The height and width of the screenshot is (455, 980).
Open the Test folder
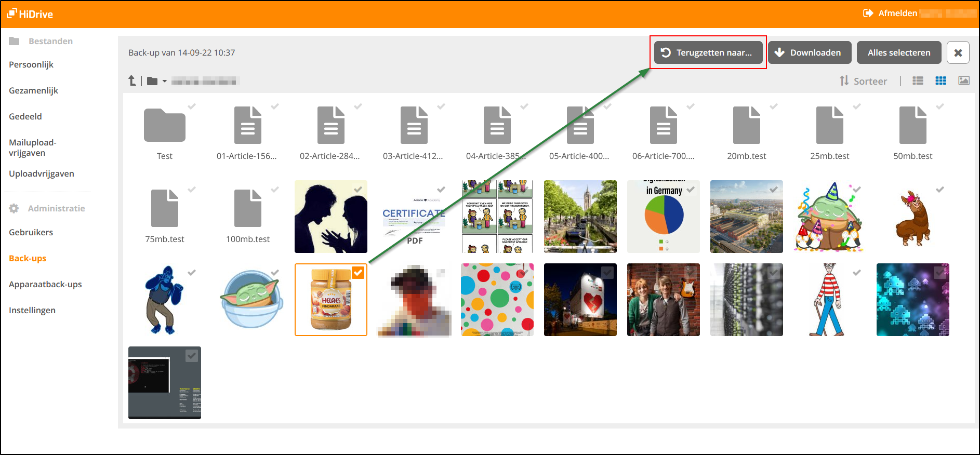point(165,125)
